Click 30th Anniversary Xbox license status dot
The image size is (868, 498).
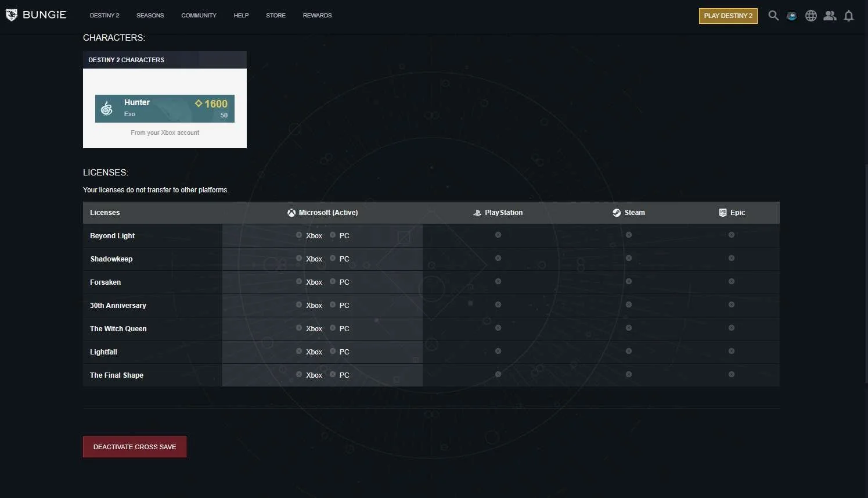point(299,304)
